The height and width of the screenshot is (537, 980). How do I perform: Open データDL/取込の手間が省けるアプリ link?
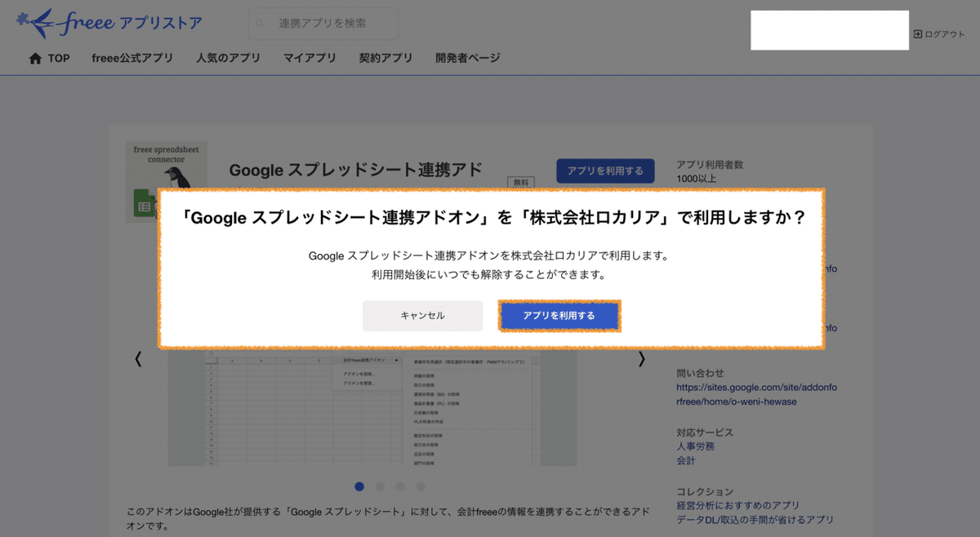755,520
